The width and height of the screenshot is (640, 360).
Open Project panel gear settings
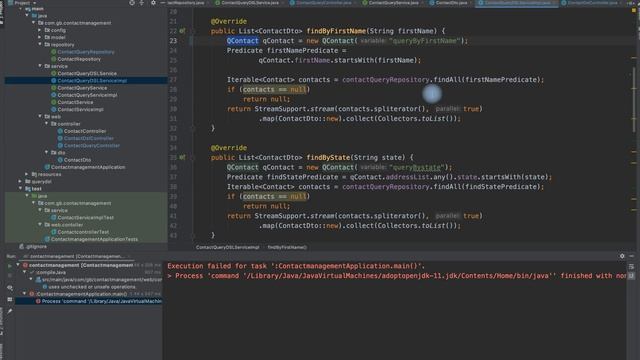pos(153,3)
